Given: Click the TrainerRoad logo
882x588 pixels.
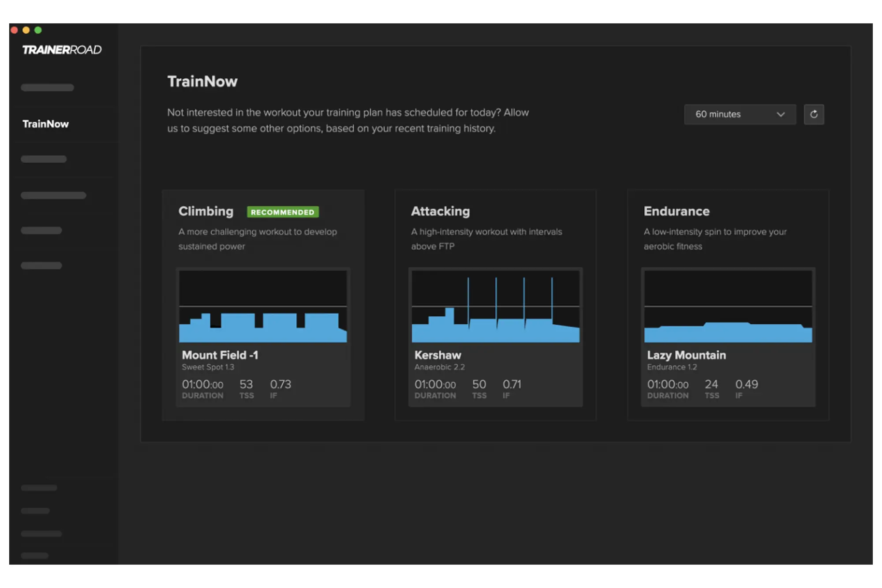Looking at the screenshot, I should click(x=62, y=49).
